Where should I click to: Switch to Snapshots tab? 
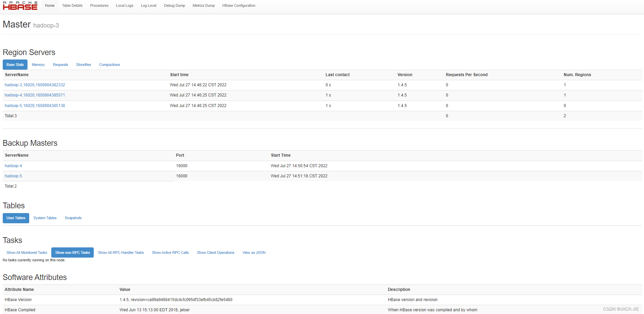pyautogui.click(x=73, y=218)
